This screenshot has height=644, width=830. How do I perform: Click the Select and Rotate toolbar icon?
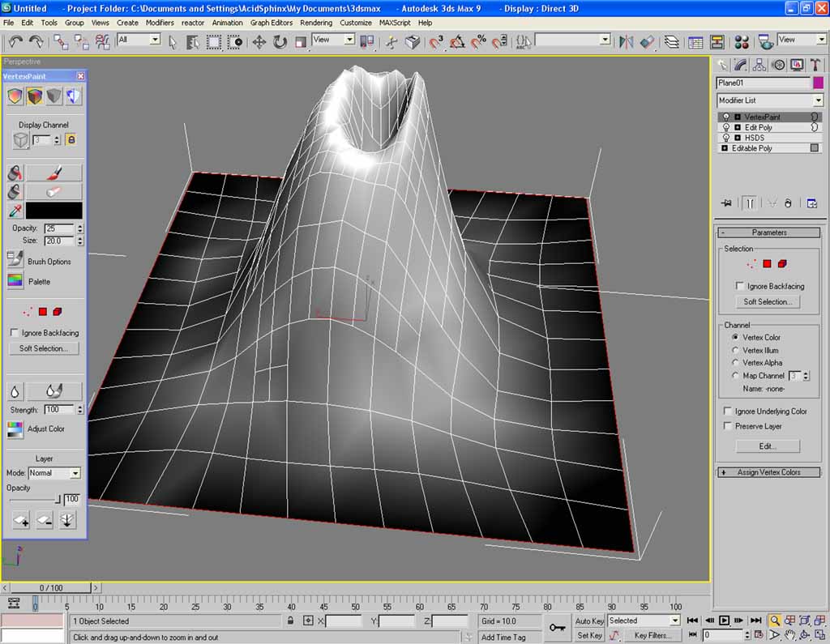[280, 41]
